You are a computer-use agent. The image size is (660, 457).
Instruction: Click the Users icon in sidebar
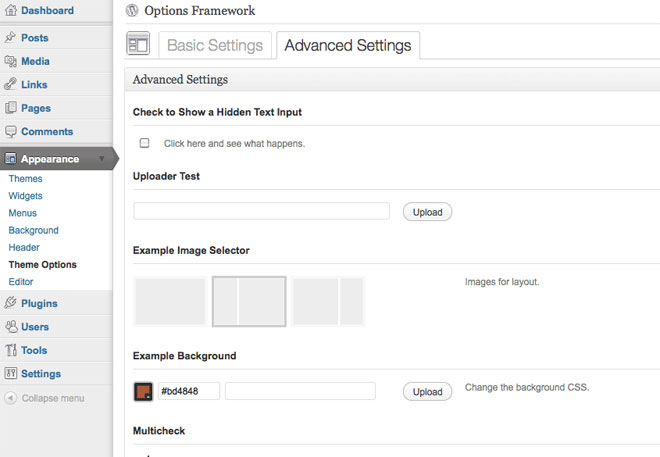[11, 327]
